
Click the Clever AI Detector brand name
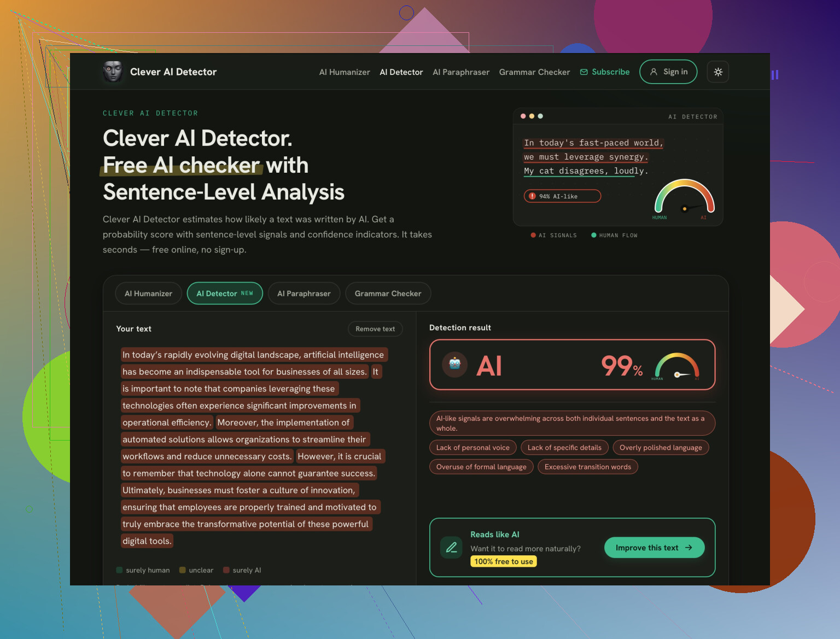pyautogui.click(x=173, y=72)
